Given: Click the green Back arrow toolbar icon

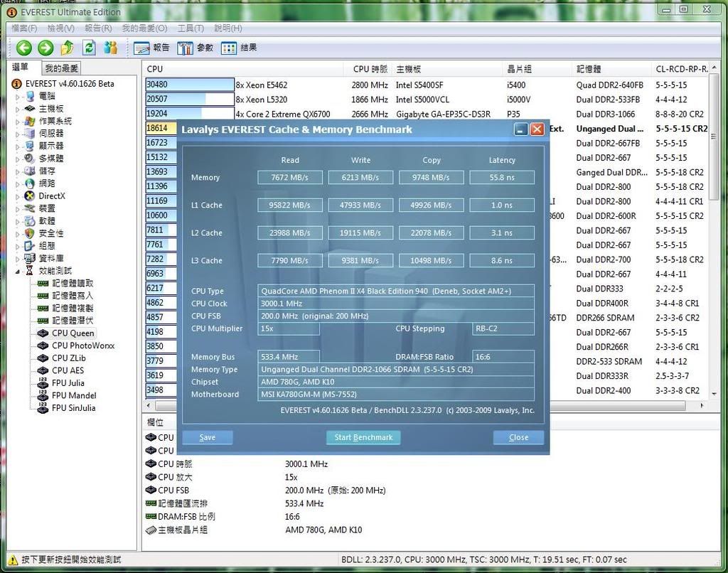Looking at the screenshot, I should 24,48.
